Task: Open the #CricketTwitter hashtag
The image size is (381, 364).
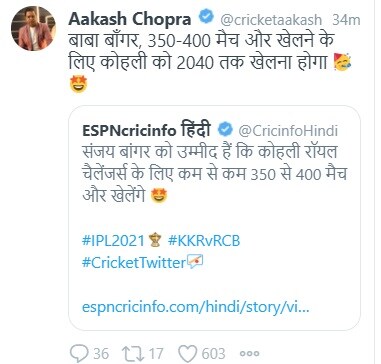Action: (x=133, y=263)
